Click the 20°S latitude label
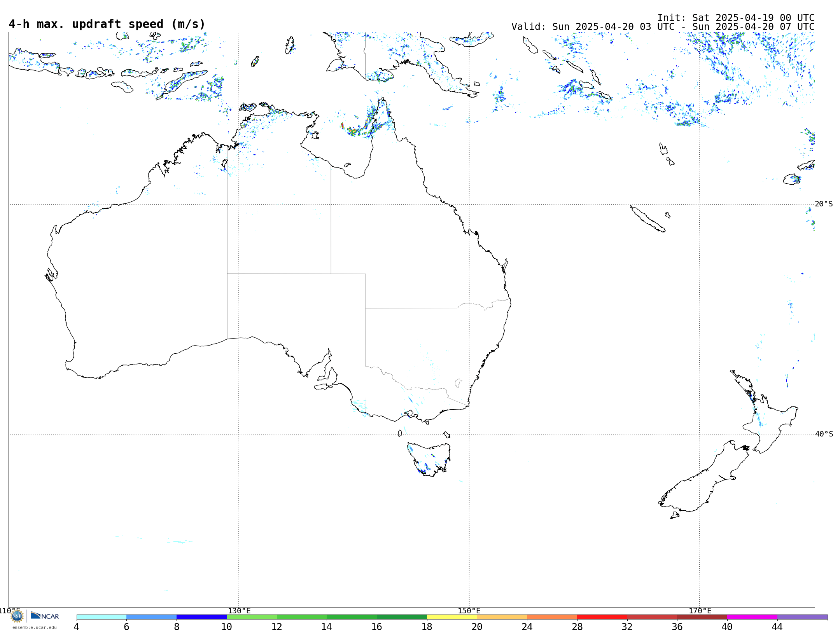The width and height of the screenshot is (840, 632). pos(824,204)
